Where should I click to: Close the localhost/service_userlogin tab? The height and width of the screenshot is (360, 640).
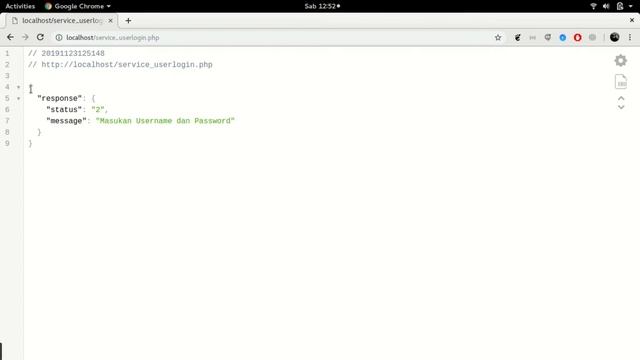[x=110, y=20]
